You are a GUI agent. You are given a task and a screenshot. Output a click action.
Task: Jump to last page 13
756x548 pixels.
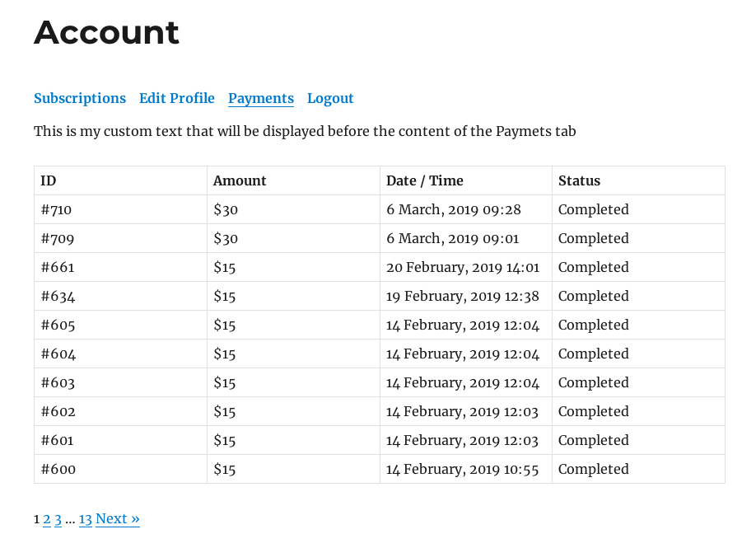tap(86, 519)
